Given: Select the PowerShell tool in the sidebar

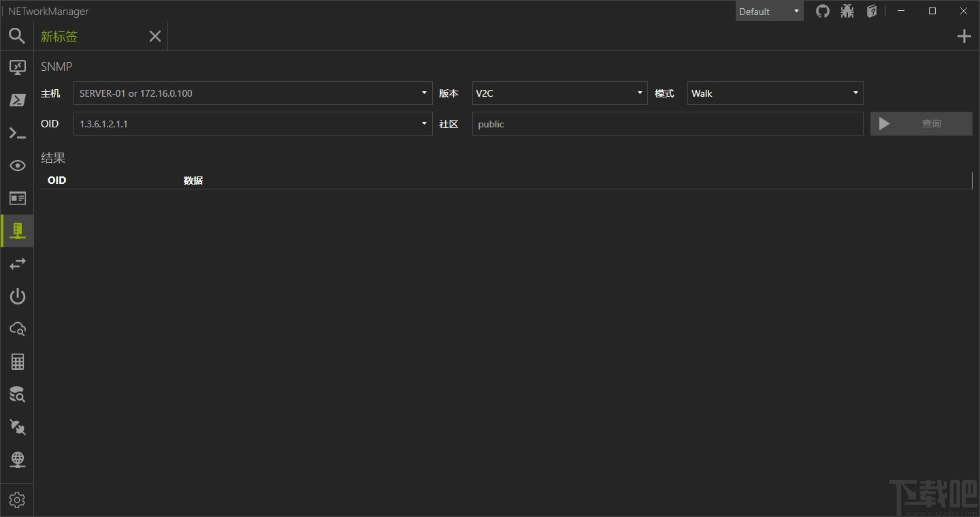Looking at the screenshot, I should 17,100.
